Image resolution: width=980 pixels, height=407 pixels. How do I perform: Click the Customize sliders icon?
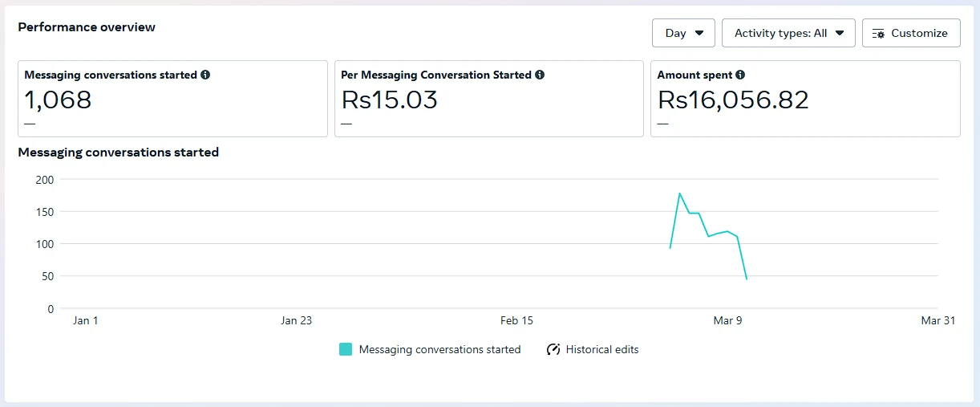tap(878, 33)
